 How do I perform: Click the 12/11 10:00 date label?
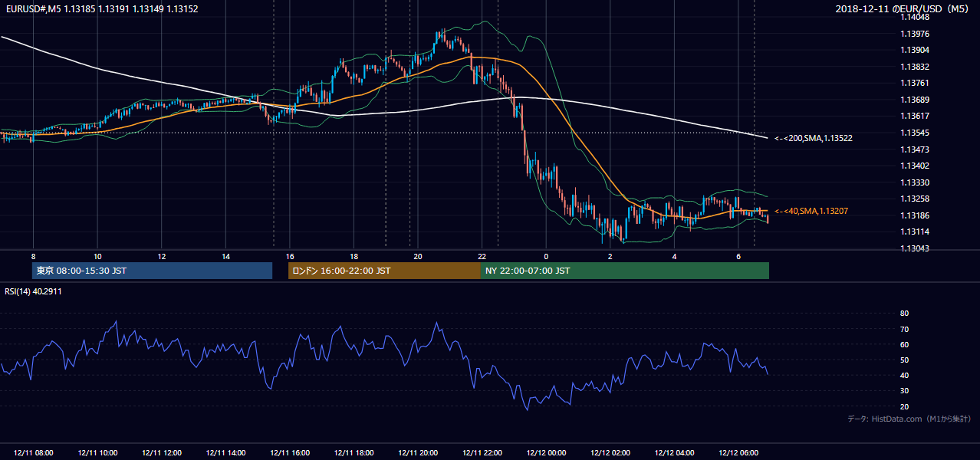coord(97,453)
